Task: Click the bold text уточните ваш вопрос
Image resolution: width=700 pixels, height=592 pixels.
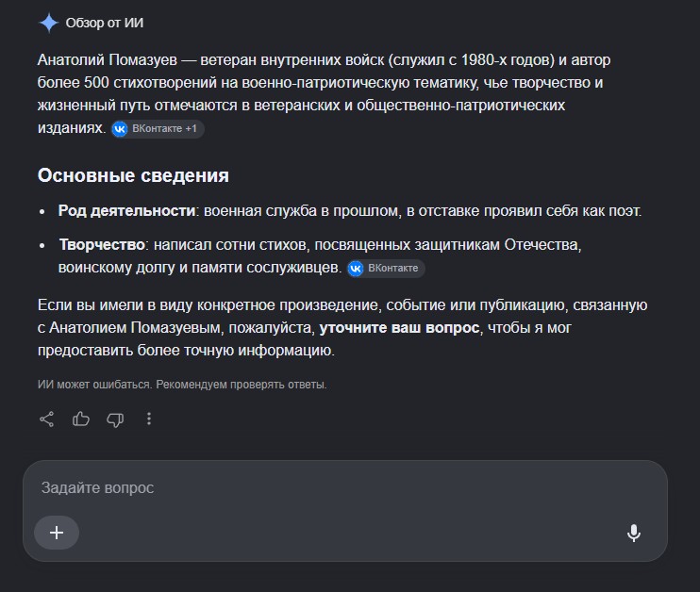Action: point(399,328)
